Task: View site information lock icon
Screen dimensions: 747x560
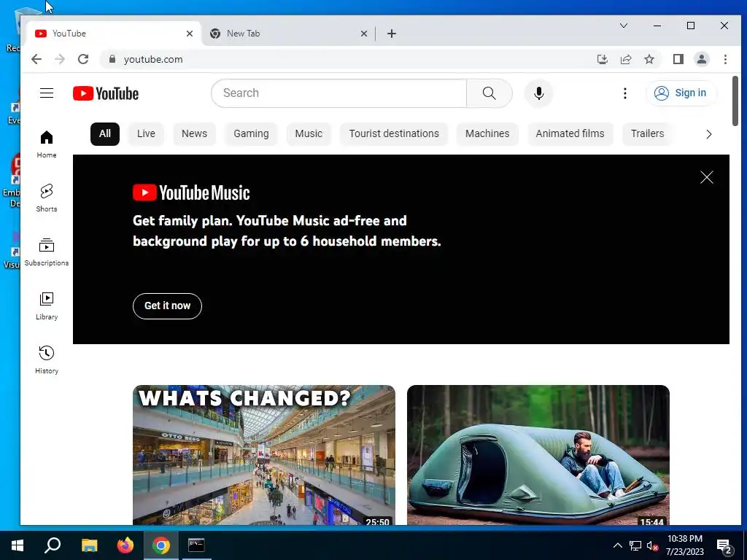Action: click(112, 59)
